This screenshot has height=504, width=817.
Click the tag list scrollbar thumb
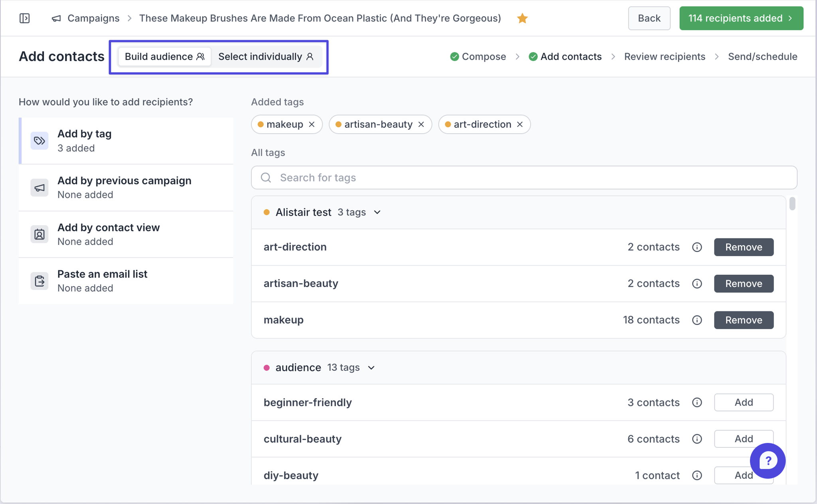792,203
